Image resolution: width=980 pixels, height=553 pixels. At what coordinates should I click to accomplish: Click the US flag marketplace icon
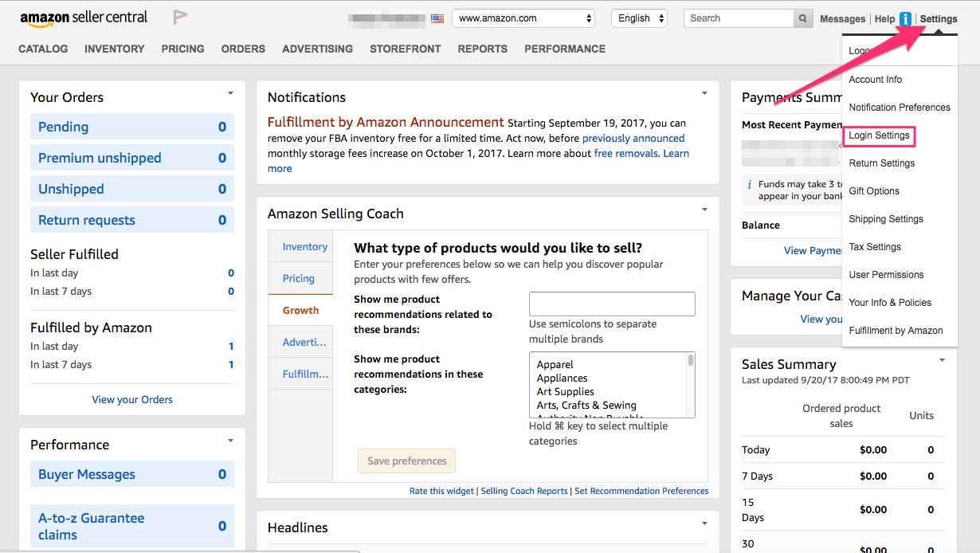[x=437, y=18]
